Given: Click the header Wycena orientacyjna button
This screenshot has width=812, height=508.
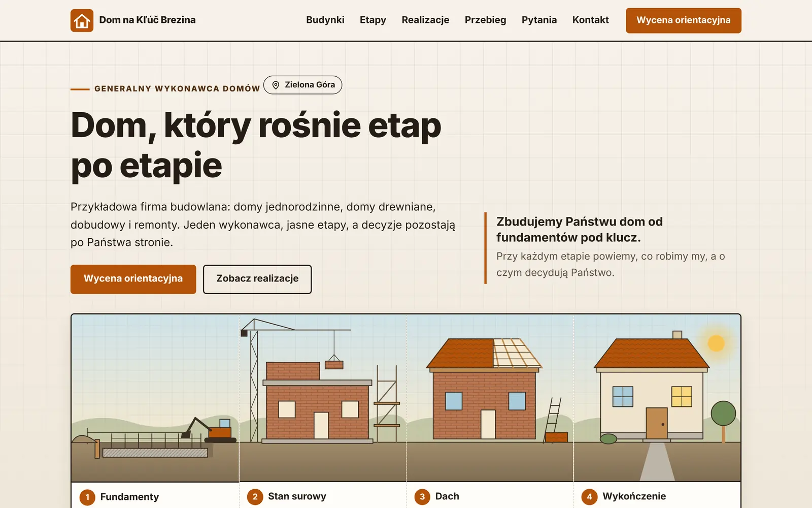Looking at the screenshot, I should [x=683, y=20].
